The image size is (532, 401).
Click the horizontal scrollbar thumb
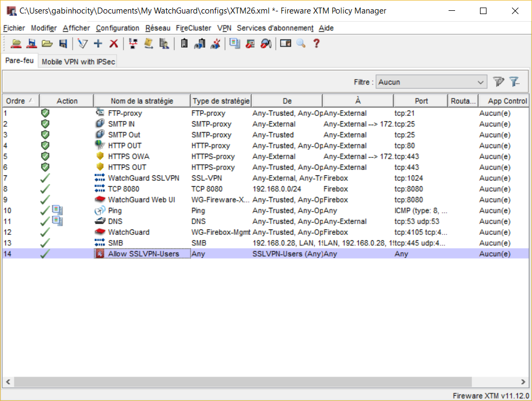pyautogui.click(x=243, y=382)
